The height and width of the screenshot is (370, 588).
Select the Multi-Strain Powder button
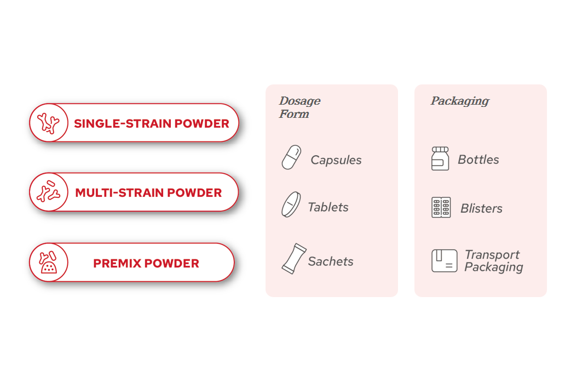(x=148, y=193)
